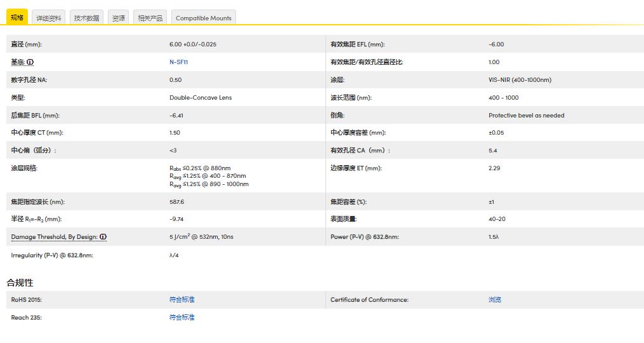Select the 资源 tab
Image resolution: width=644 pixels, height=343 pixels.
pos(119,18)
